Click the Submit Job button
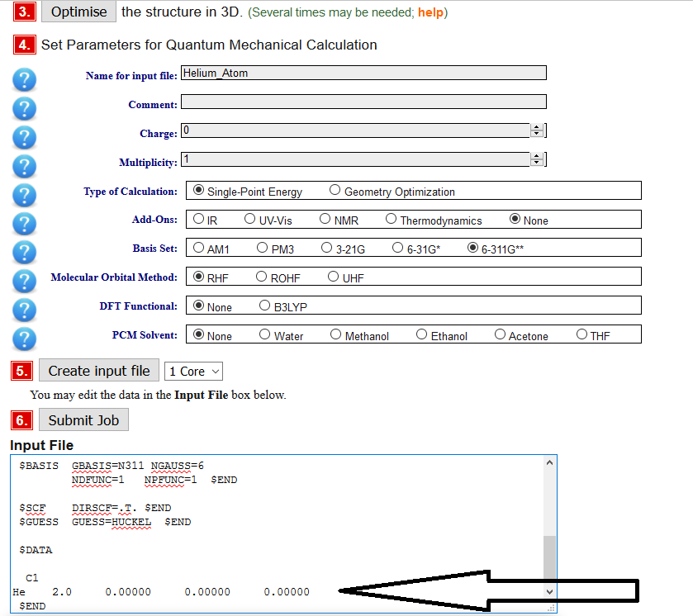This screenshot has width=693, height=616. click(x=83, y=420)
